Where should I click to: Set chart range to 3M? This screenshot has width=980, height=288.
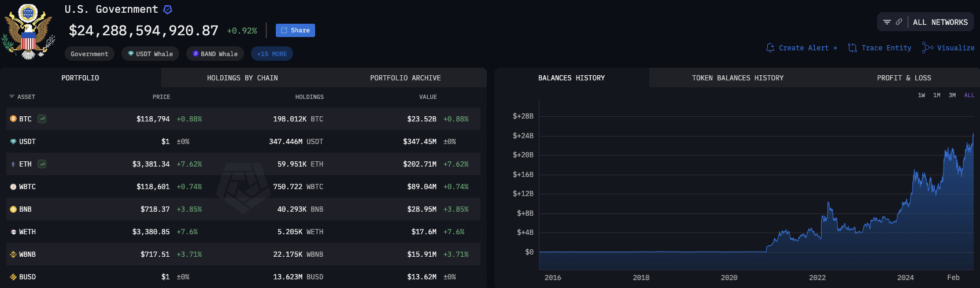point(952,95)
